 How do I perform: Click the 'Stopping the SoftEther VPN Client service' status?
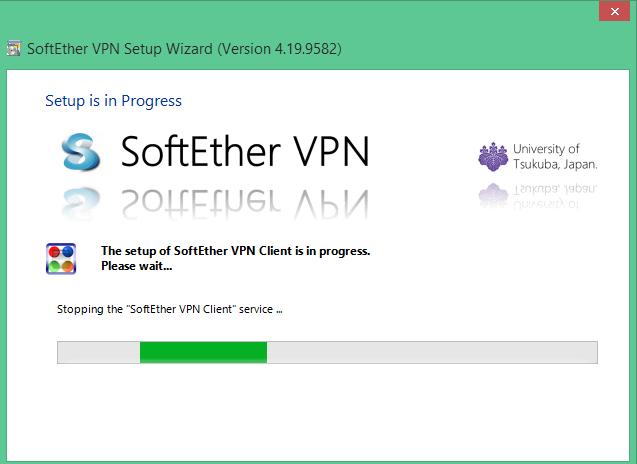[x=169, y=309]
